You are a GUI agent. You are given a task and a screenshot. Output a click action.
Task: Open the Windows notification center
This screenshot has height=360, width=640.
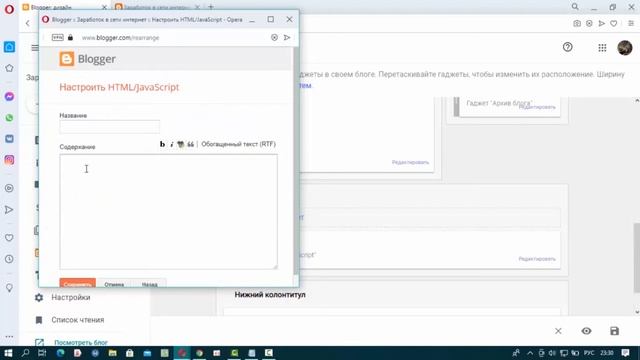pyautogui.click(x=625, y=353)
